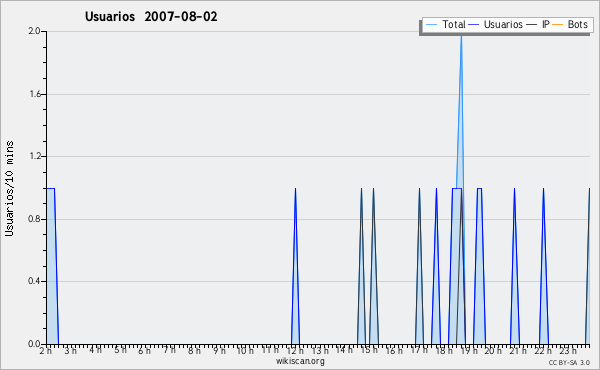Click the '16 h' x-axis label

point(394,350)
